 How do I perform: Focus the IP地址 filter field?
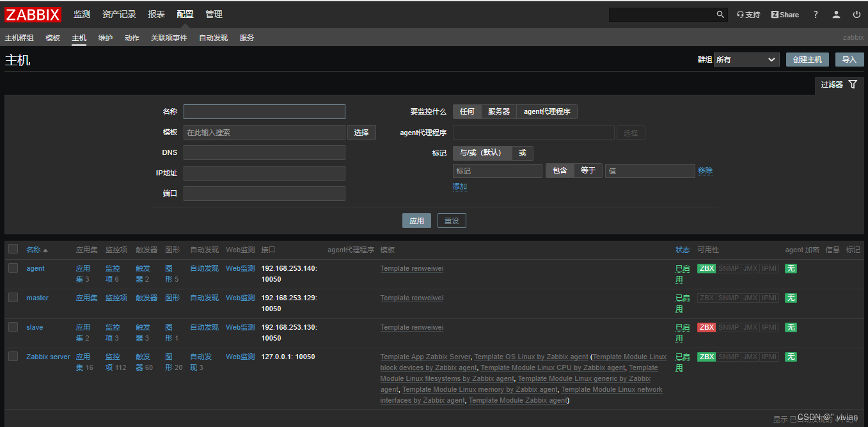click(264, 173)
